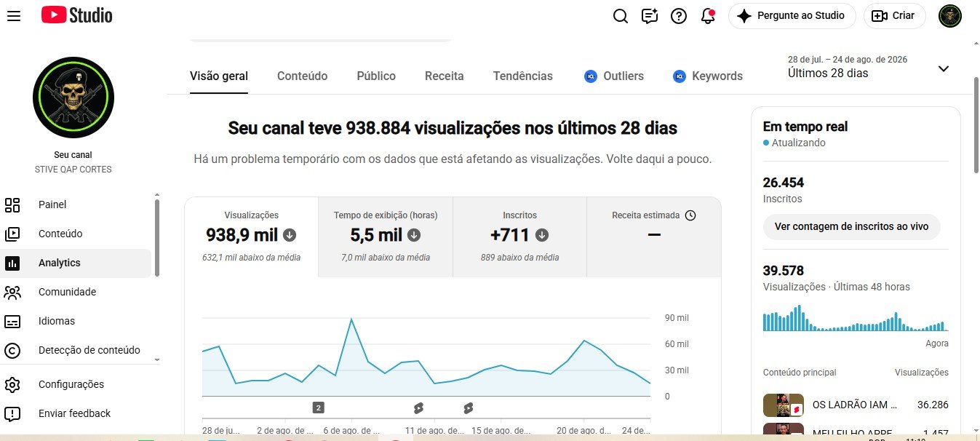
Task: Switch to the Outliers tab
Action: click(x=614, y=76)
